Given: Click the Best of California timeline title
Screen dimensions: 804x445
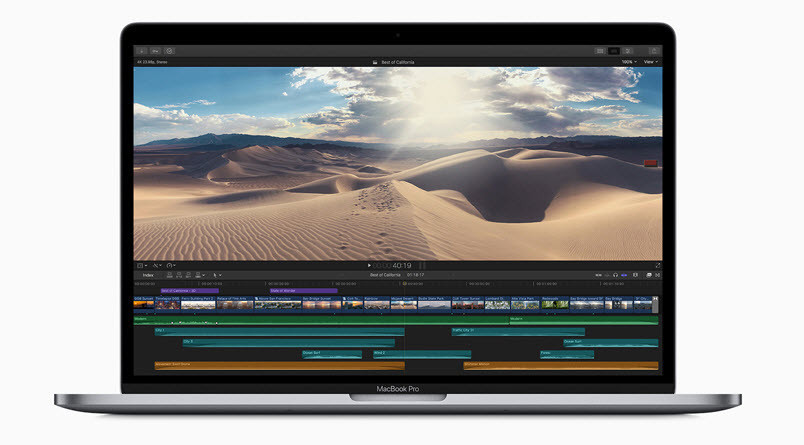Looking at the screenshot, I should coord(384,274).
